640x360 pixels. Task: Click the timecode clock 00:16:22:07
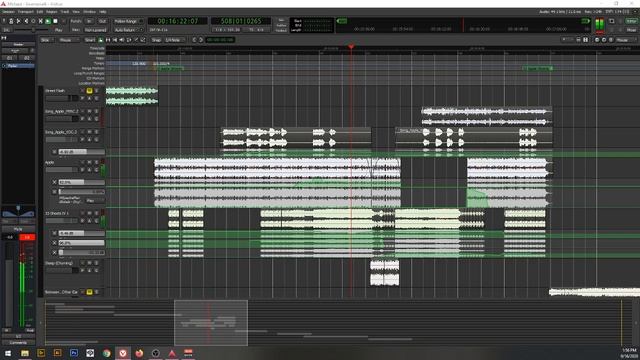click(178, 21)
